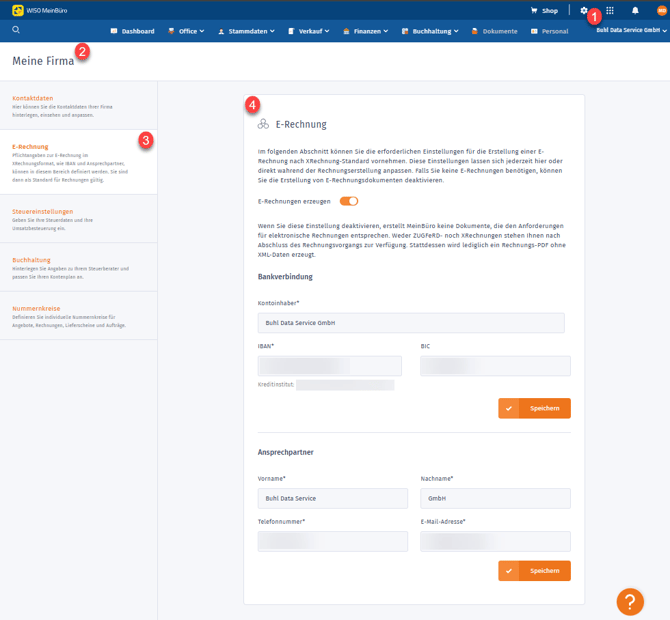Go to the Dashboard menu item

click(x=133, y=31)
